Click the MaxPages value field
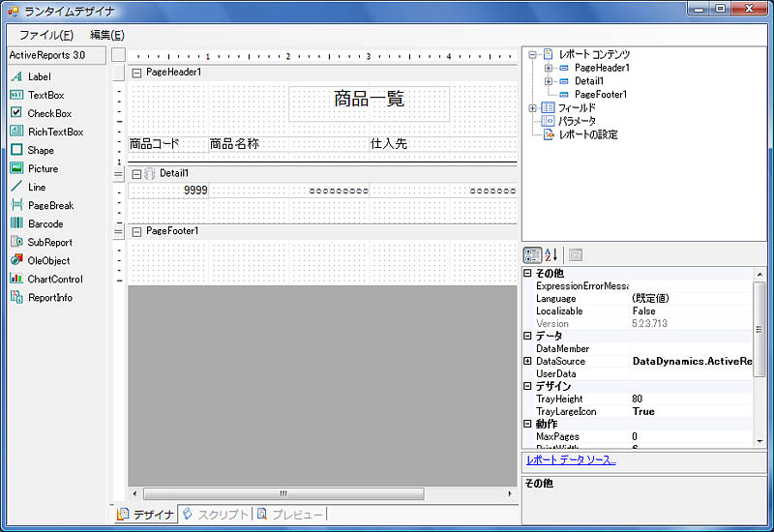774x532 pixels. coord(691,436)
